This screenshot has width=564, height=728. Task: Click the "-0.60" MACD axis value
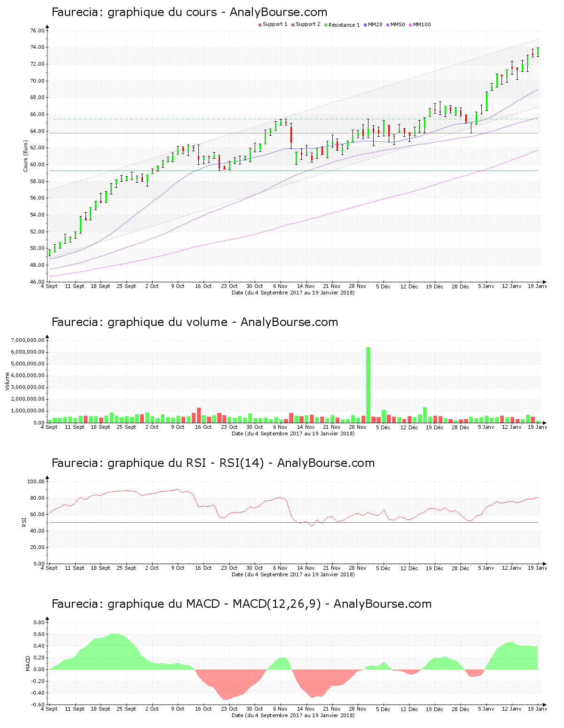pyautogui.click(x=38, y=705)
